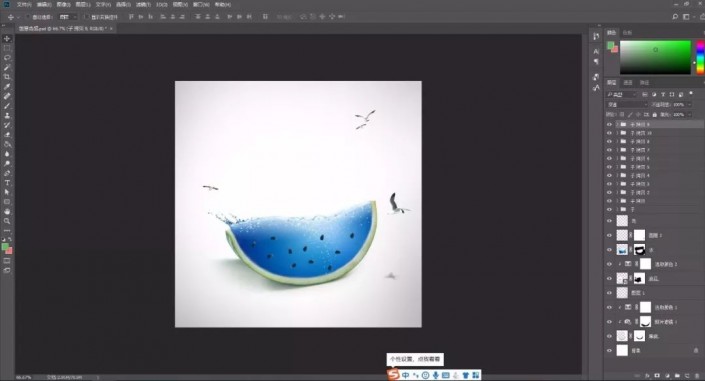
Task: Click the toolbar background color swatch
Action: [9, 250]
